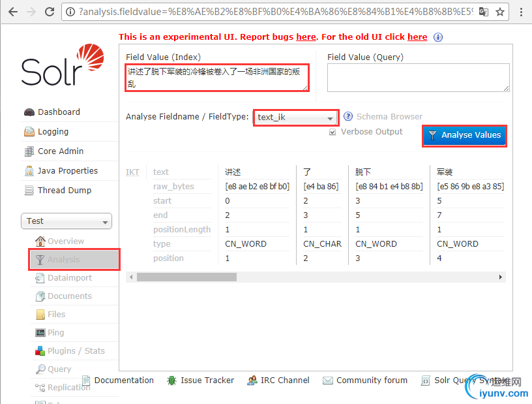Click the Dataimport icon
The image size is (532, 404).
(40, 278)
